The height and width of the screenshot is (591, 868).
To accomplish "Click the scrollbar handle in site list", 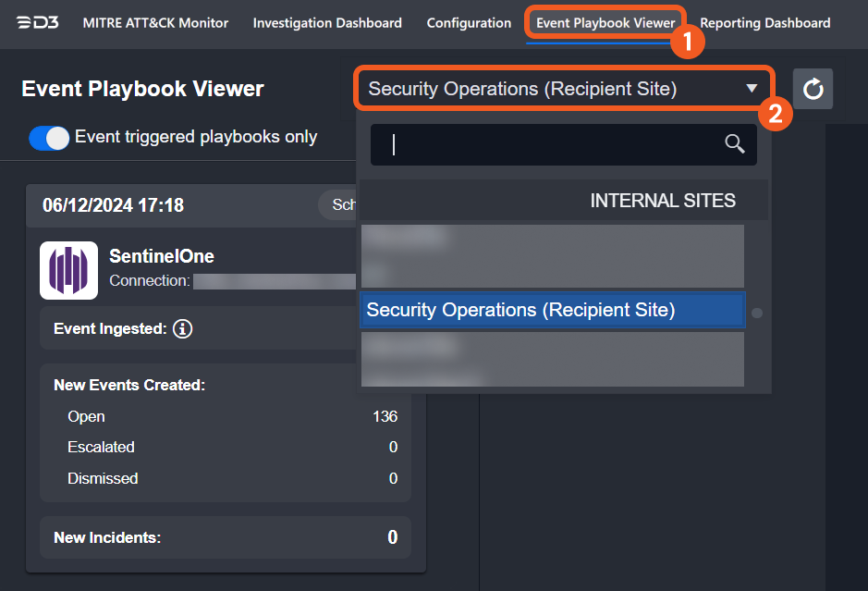I will click(x=757, y=313).
